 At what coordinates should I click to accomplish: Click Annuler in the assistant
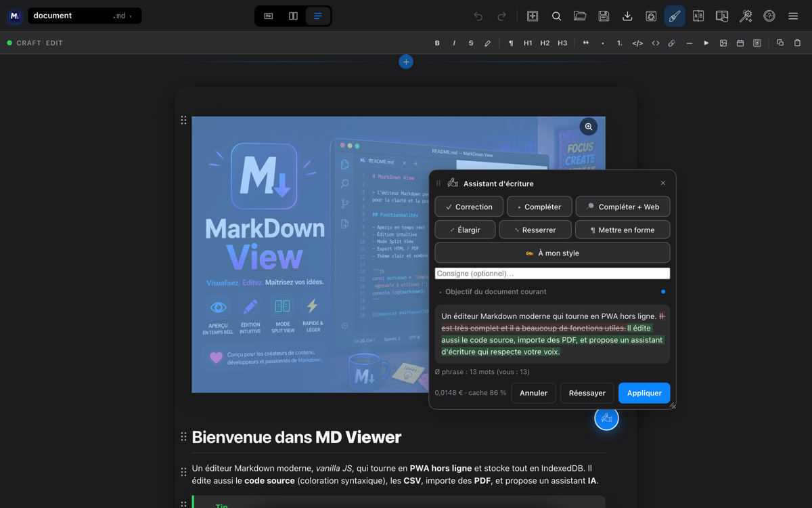(534, 393)
